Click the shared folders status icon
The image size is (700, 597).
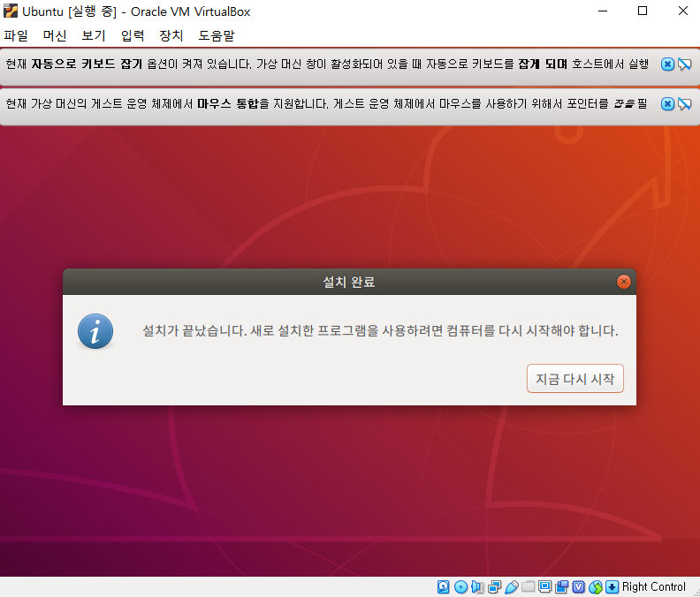[x=529, y=586]
